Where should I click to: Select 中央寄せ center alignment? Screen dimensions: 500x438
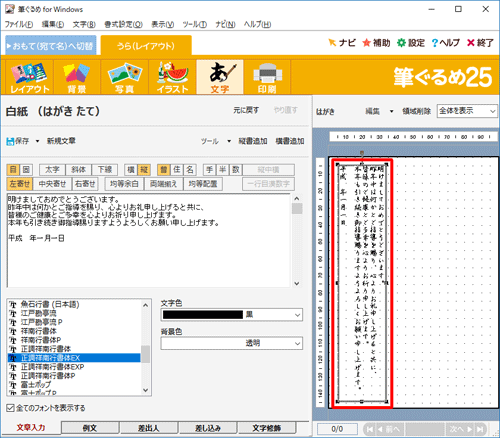pos(52,184)
